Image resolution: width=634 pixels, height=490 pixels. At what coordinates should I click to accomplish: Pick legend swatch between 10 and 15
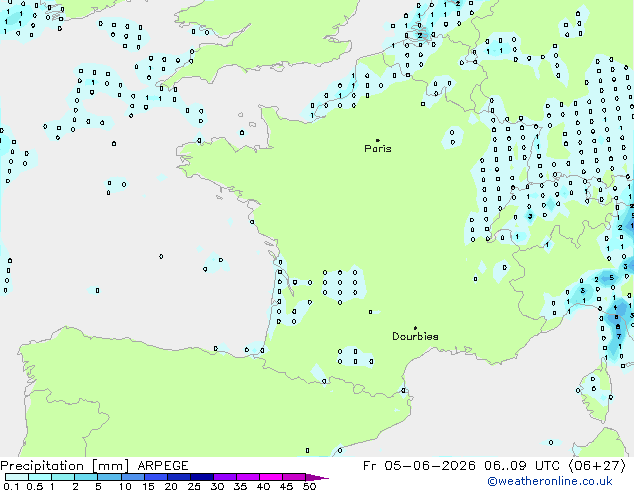point(133,477)
